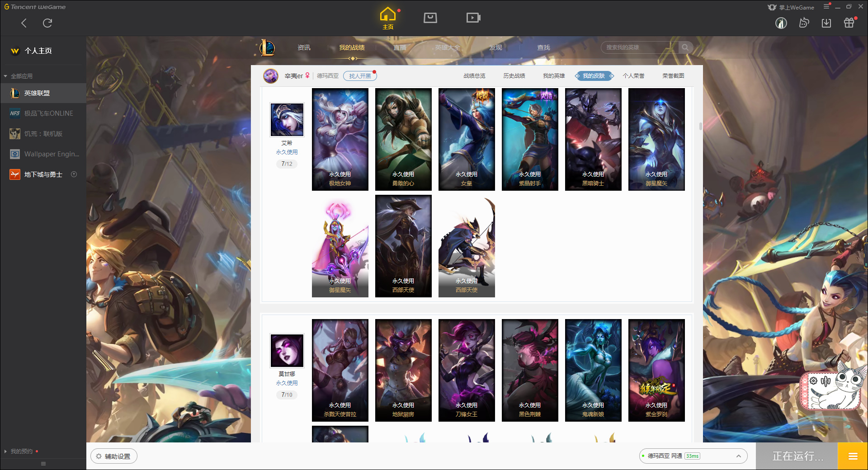This screenshot has height=470, width=868.
Task: Click the search magnifier button
Action: click(x=685, y=47)
